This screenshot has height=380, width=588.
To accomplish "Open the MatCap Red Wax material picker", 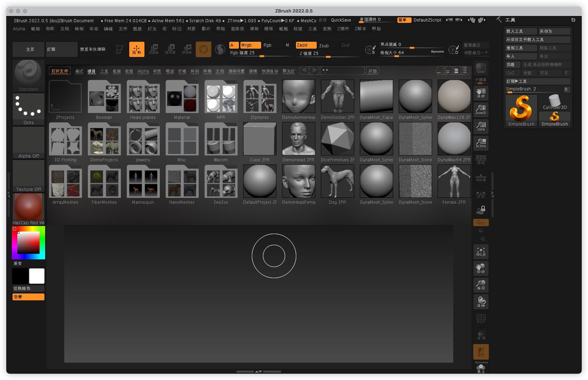I will [x=28, y=209].
